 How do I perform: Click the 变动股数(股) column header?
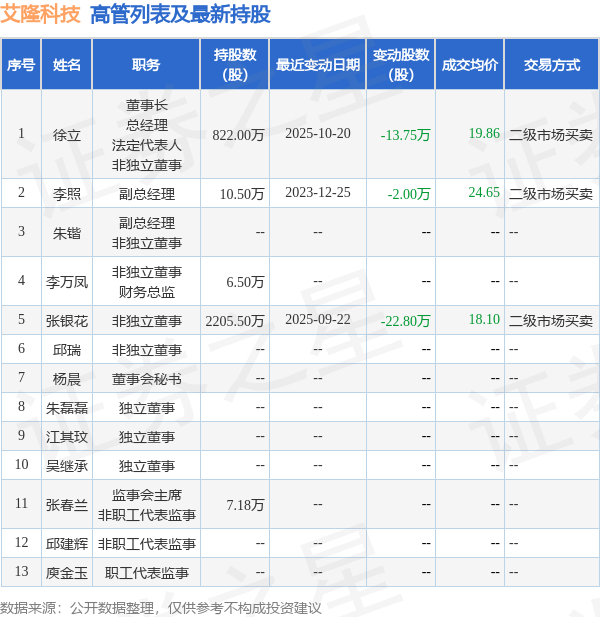401,65
